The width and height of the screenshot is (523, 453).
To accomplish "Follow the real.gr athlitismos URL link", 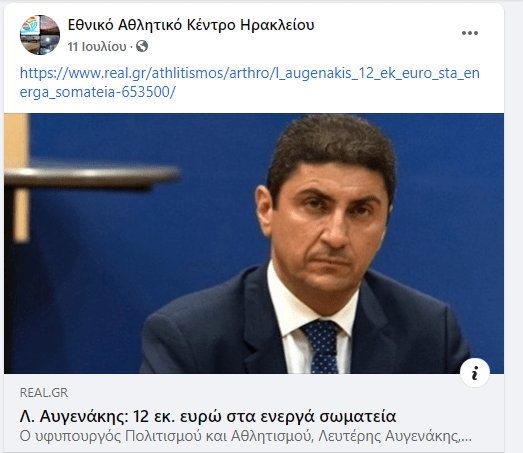I will 249,73.
